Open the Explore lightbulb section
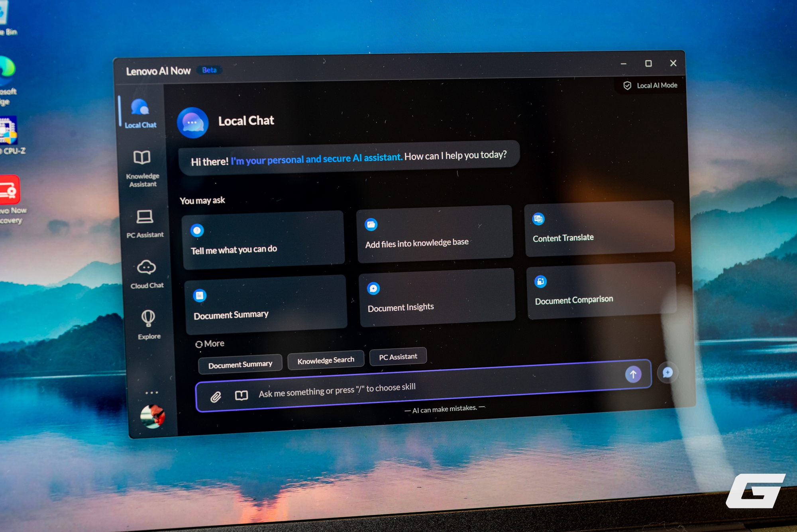Viewport: 797px width, 532px height. tap(149, 324)
